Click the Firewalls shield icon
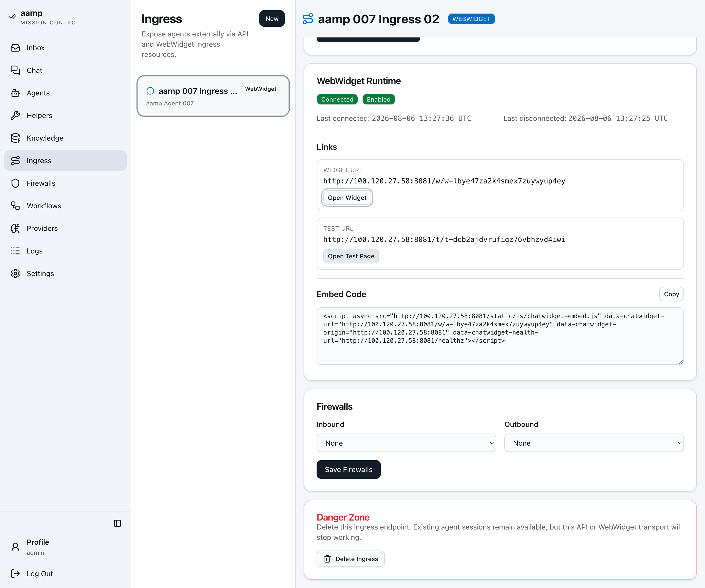The height and width of the screenshot is (588, 705). (x=15, y=183)
